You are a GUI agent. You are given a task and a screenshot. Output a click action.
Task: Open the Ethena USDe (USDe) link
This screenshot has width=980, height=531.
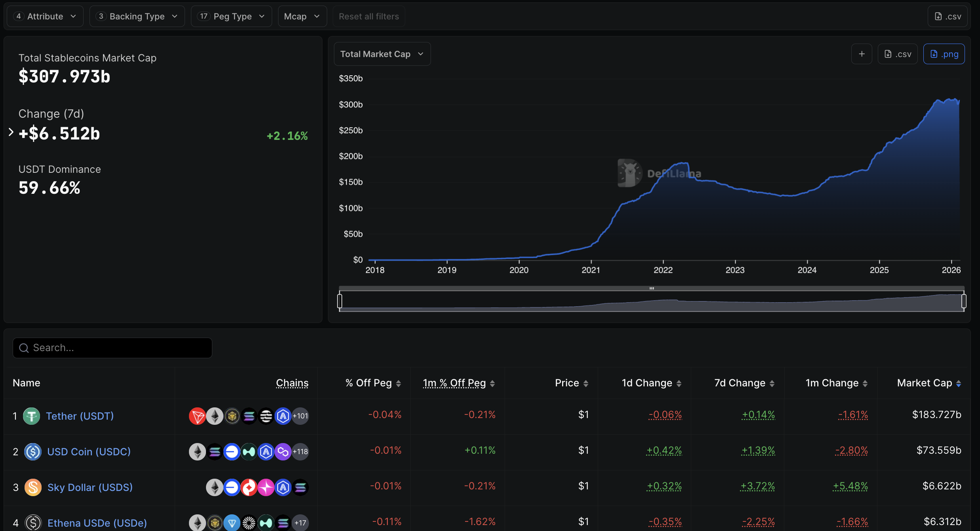coord(97,523)
